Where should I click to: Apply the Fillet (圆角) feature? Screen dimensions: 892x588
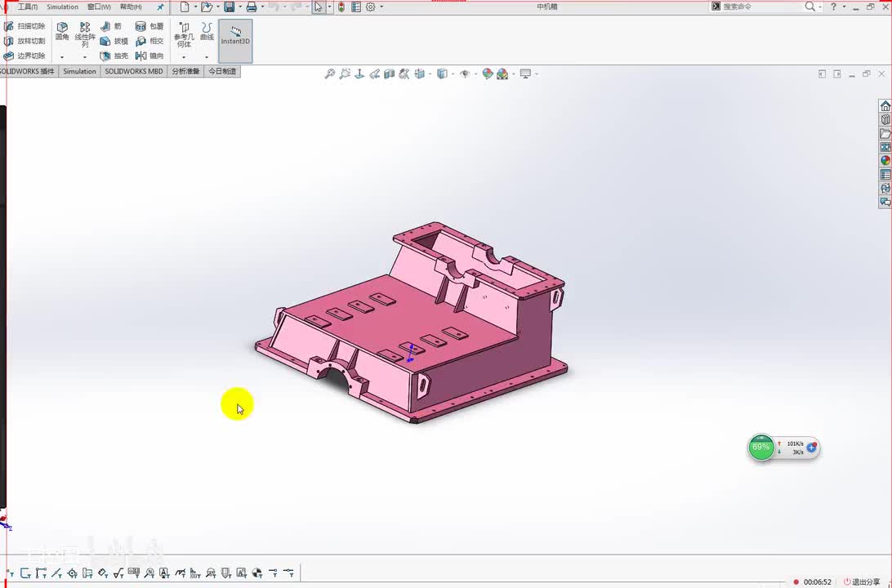(x=62, y=31)
